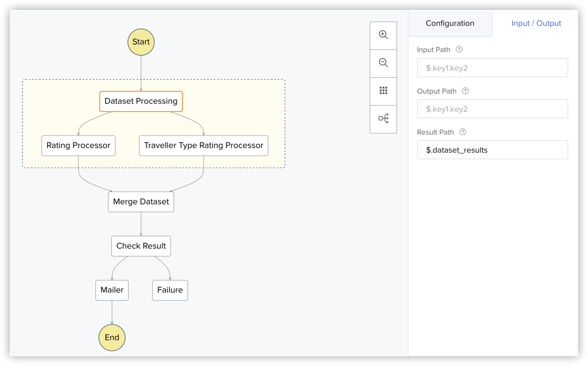588x366 pixels.
Task: Select the Mailer node
Action: point(112,291)
